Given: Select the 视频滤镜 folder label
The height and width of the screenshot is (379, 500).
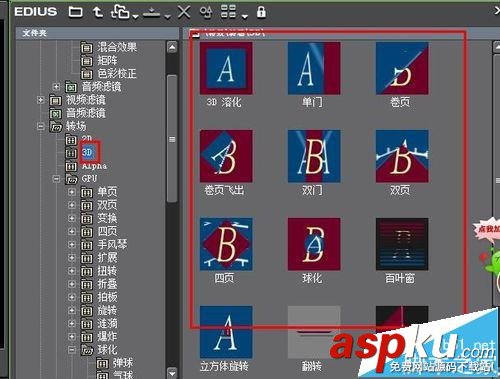Looking at the screenshot, I should point(86,100).
